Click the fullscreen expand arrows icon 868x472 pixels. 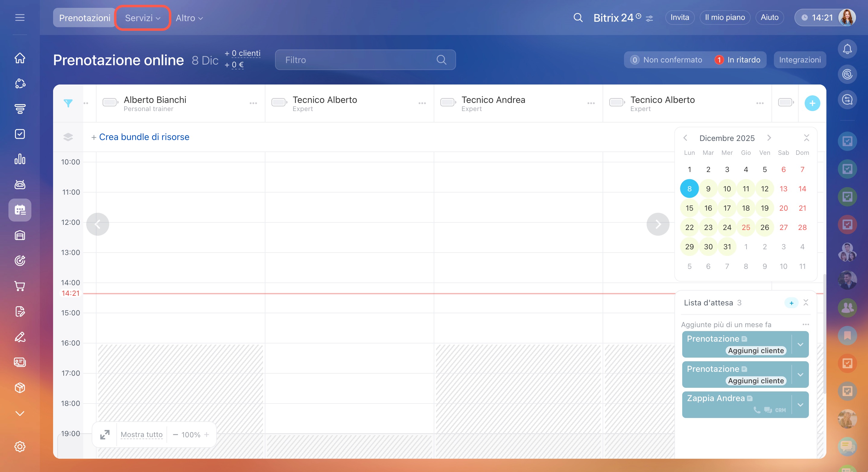[x=105, y=435]
